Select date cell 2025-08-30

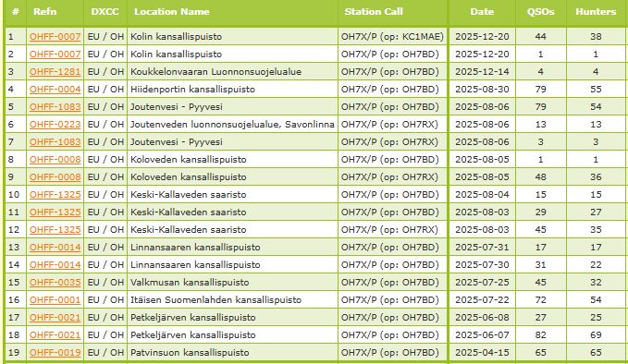point(482,90)
